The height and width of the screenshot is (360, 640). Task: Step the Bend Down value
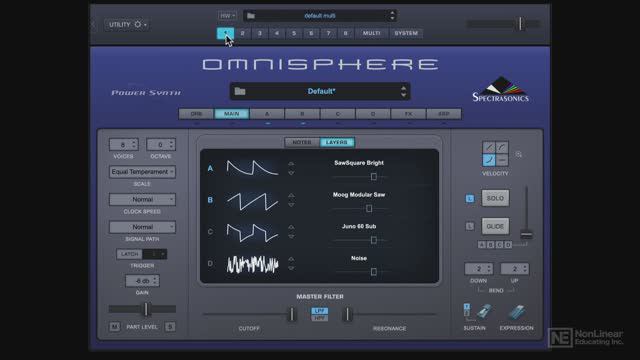point(489,269)
